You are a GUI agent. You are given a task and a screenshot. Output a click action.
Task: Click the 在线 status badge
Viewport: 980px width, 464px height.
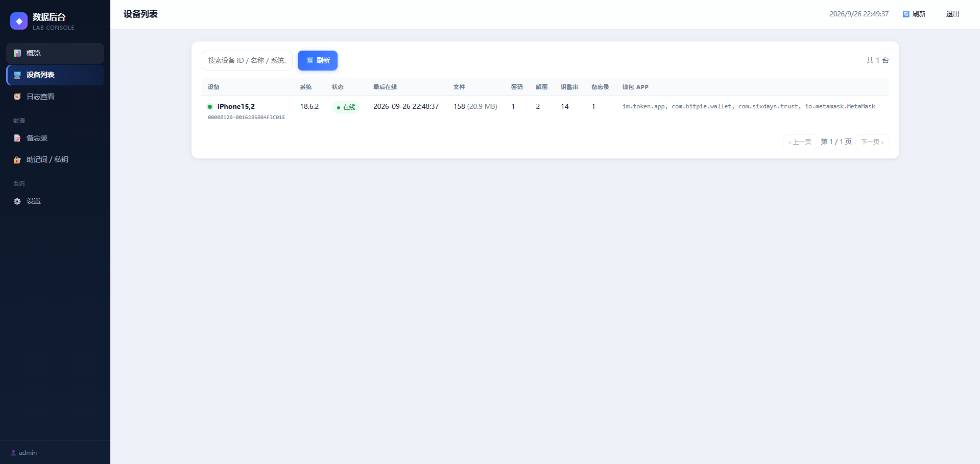(346, 107)
